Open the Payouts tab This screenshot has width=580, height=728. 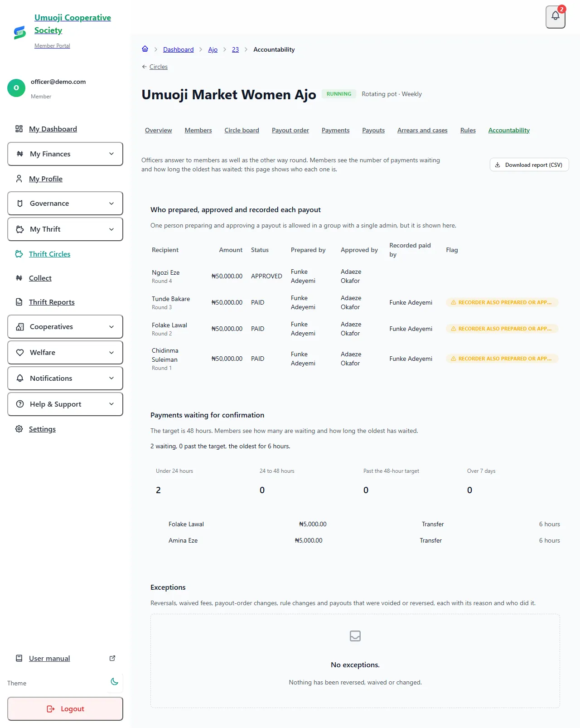click(x=373, y=130)
